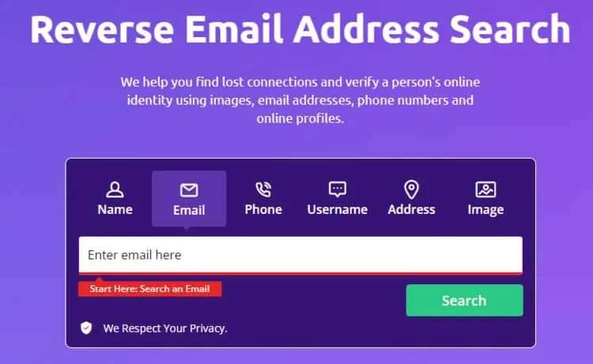
Task: Click the lost connections description paragraph
Action: click(300, 100)
